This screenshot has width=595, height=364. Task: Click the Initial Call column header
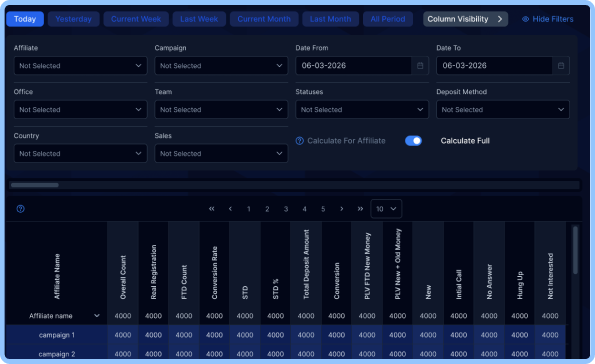tap(458, 284)
